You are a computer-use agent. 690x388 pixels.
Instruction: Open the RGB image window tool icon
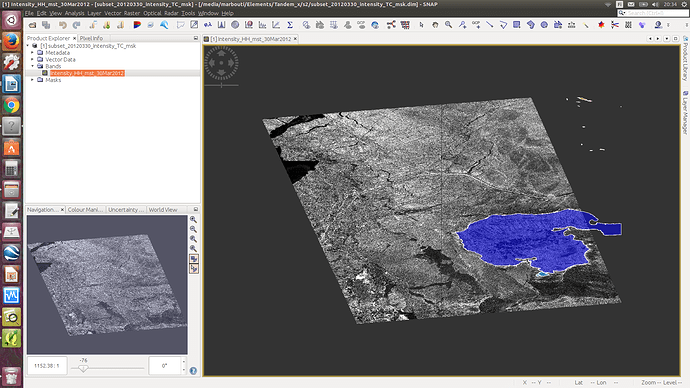(137, 25)
